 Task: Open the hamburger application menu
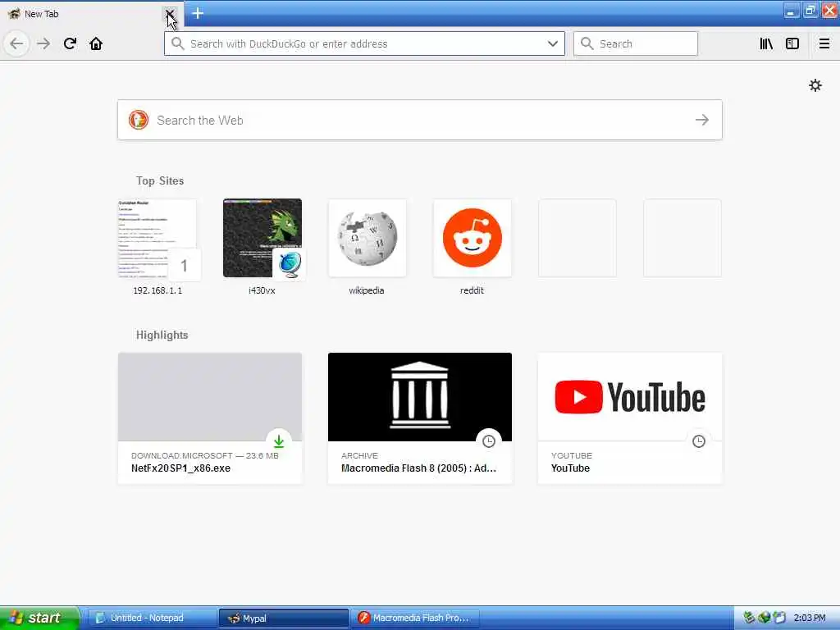[824, 43]
